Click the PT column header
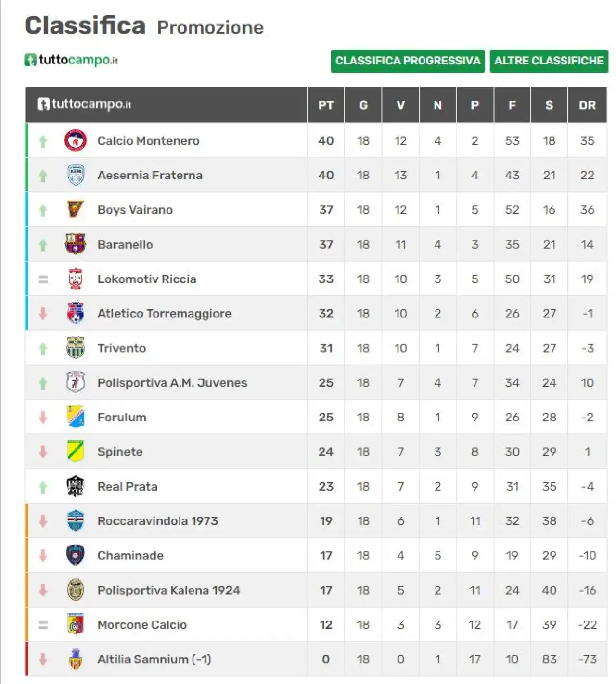616x684 pixels. pyautogui.click(x=326, y=105)
